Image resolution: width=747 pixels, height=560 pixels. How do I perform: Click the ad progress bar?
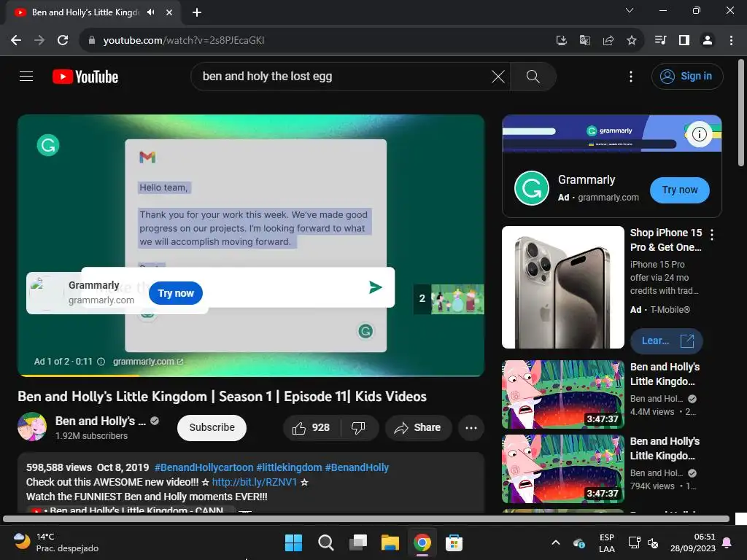coord(251,376)
